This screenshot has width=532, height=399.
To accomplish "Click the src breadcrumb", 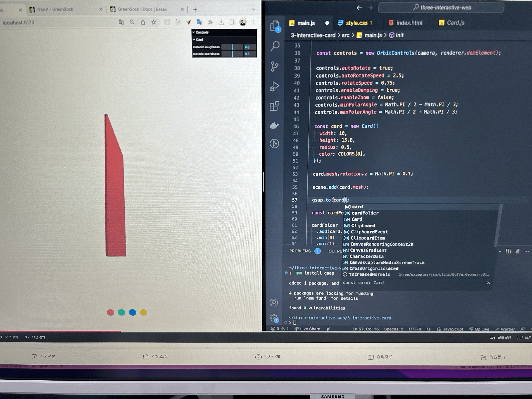I will [x=346, y=35].
